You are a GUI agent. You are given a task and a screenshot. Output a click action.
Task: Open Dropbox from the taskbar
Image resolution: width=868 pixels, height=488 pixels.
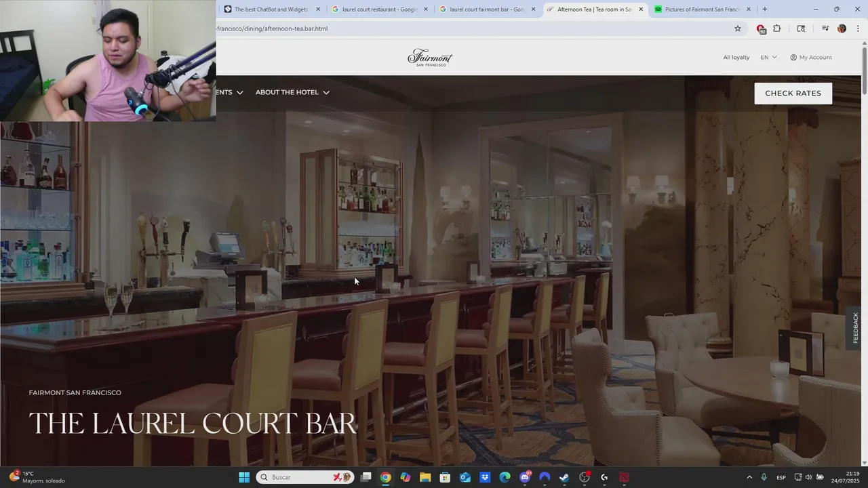(x=485, y=477)
